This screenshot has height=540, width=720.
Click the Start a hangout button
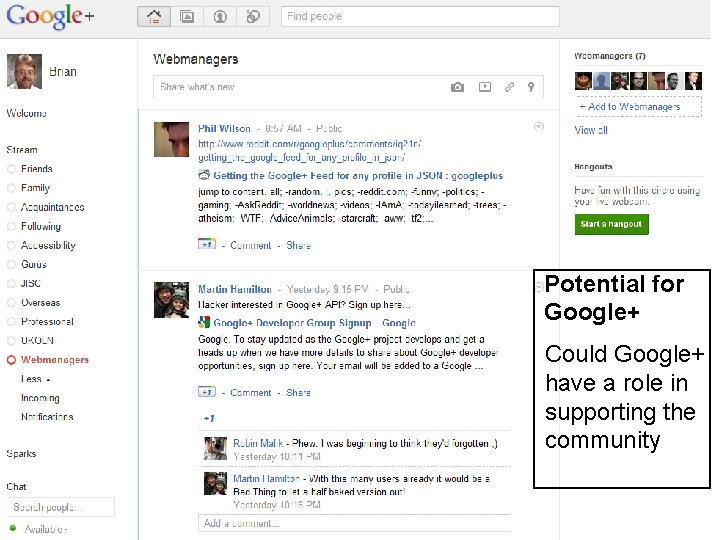(611, 225)
